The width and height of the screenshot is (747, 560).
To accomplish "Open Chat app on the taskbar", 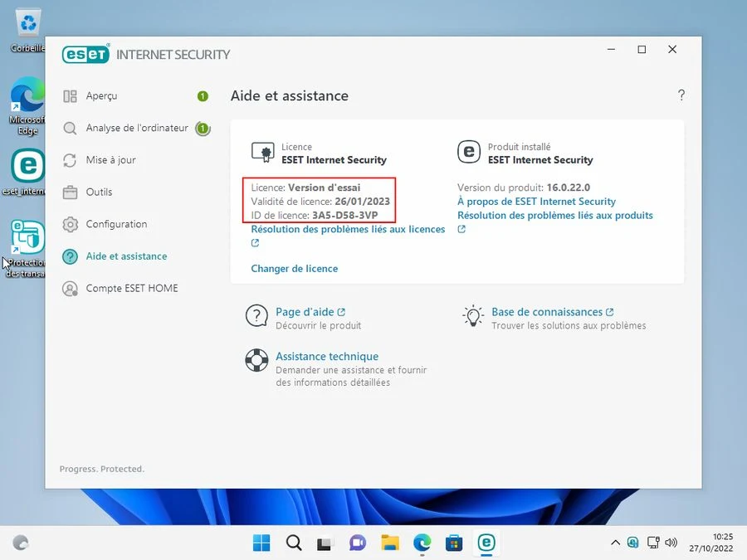I will click(x=357, y=543).
